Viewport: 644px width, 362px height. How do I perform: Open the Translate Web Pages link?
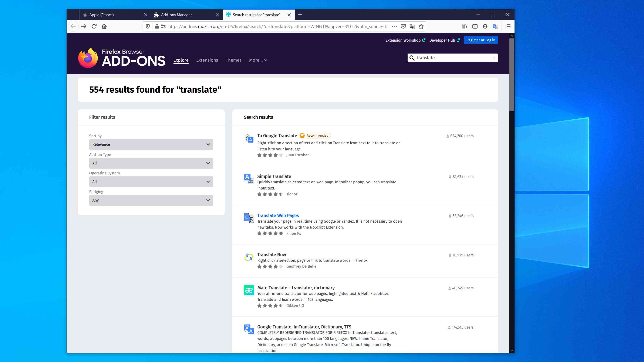click(278, 216)
